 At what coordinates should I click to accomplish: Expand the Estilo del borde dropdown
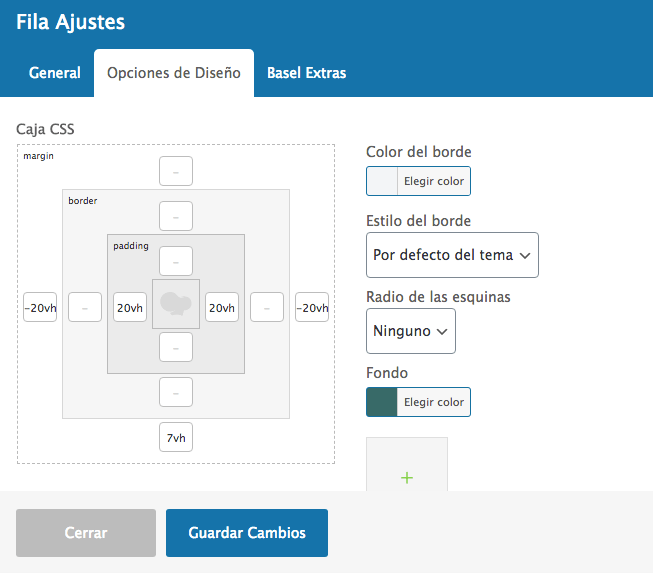click(x=452, y=255)
